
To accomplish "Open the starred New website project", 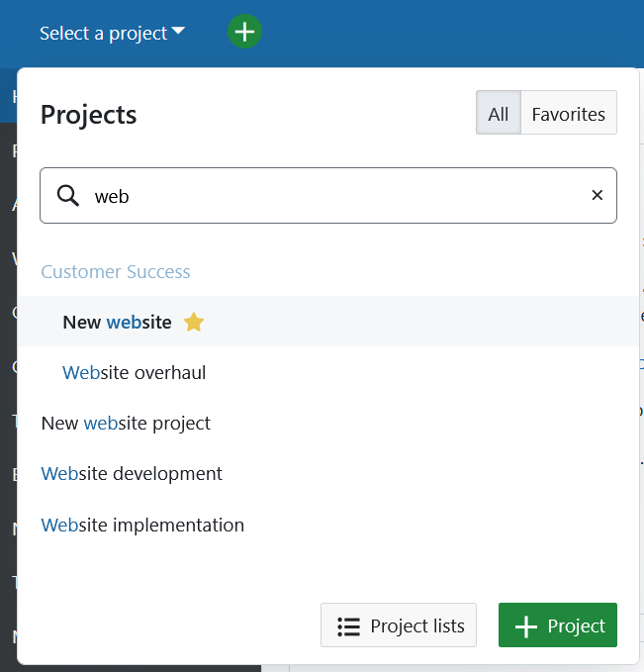I will (x=117, y=322).
